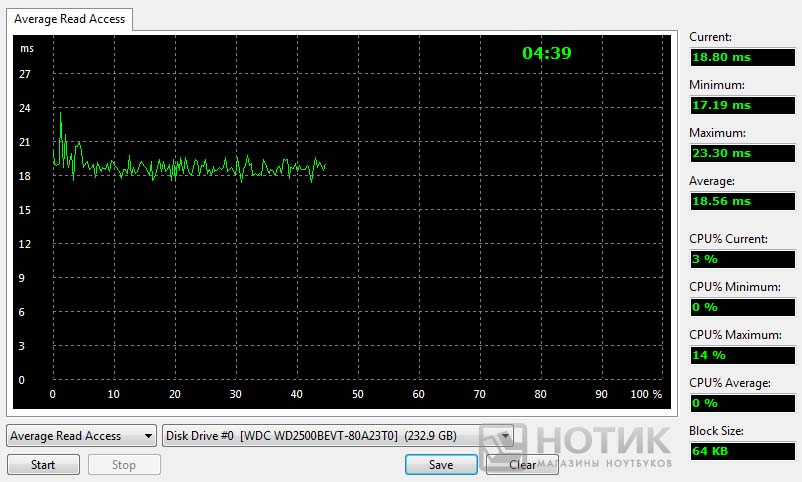The image size is (802, 482).
Task: Click the Stop button
Action: (124, 465)
